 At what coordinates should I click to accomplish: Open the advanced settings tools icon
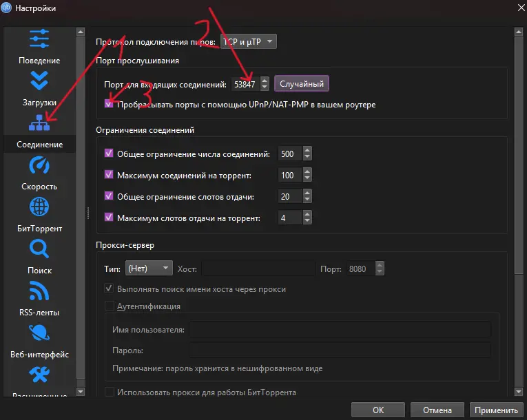coord(39,375)
